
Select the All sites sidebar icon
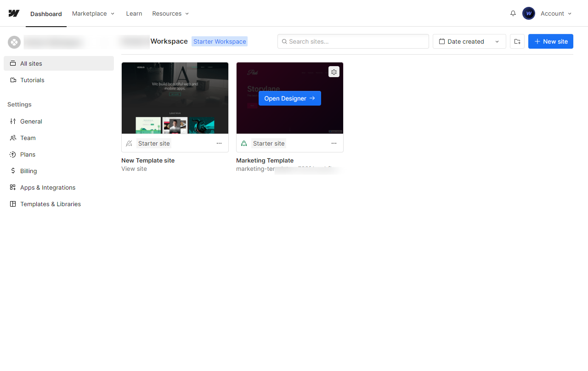tap(13, 63)
